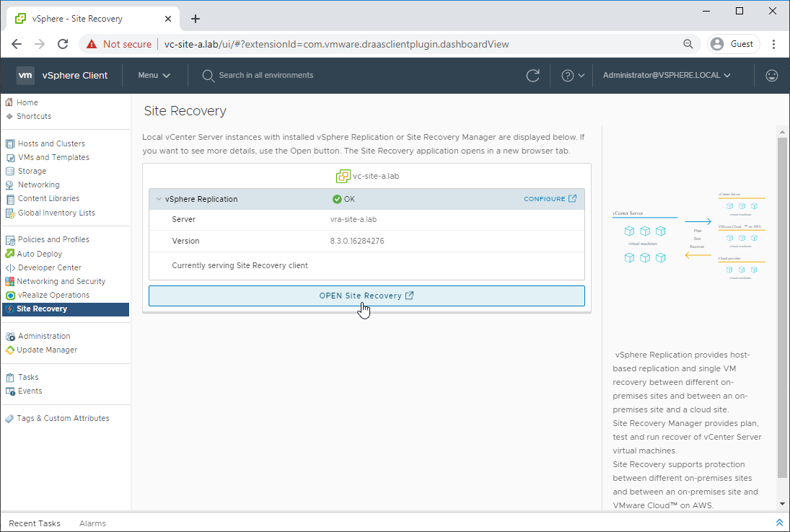Click the Shortcuts icon in sidebar

coord(9,116)
